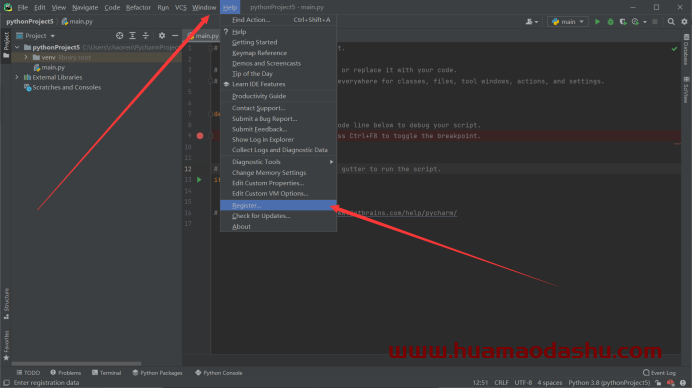Click the Run main green play button

point(597,21)
